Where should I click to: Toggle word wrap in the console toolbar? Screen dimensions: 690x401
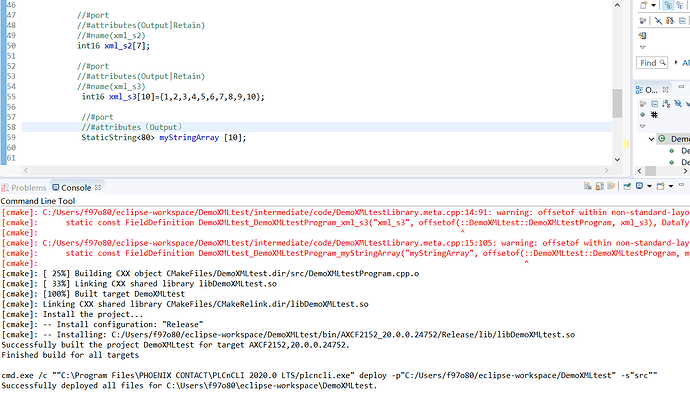[x=611, y=186]
